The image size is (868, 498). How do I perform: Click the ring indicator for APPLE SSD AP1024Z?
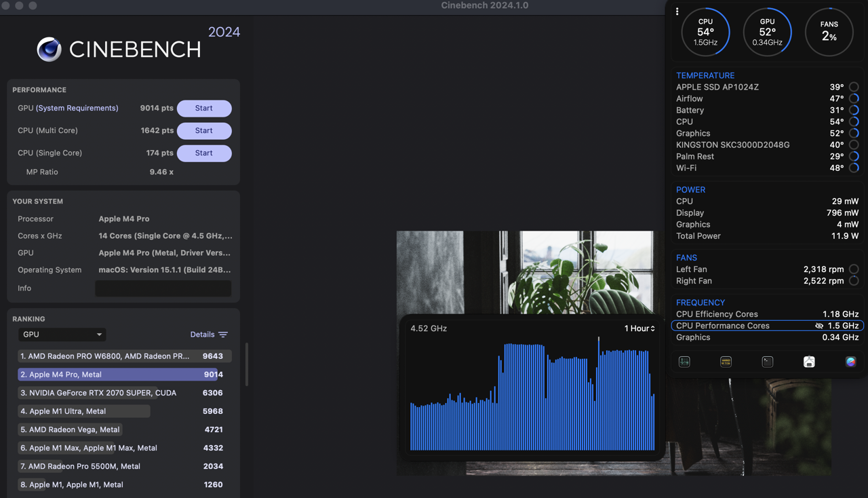(854, 87)
